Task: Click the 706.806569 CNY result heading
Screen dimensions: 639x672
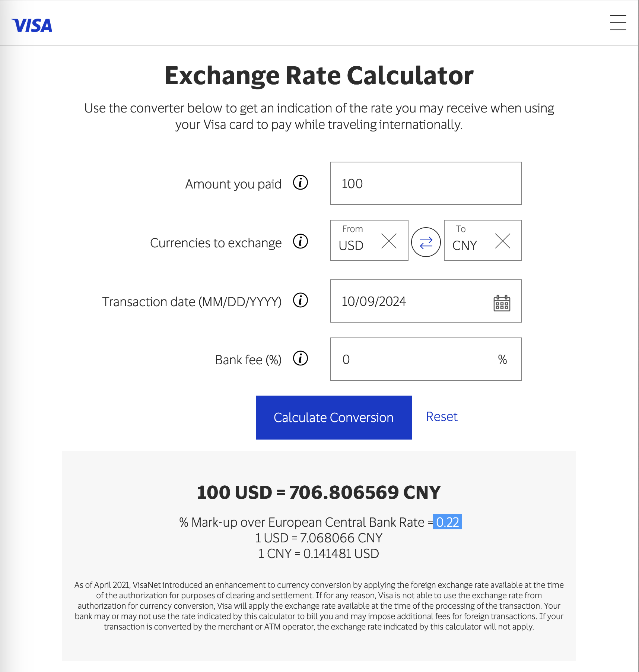Action: point(319,492)
